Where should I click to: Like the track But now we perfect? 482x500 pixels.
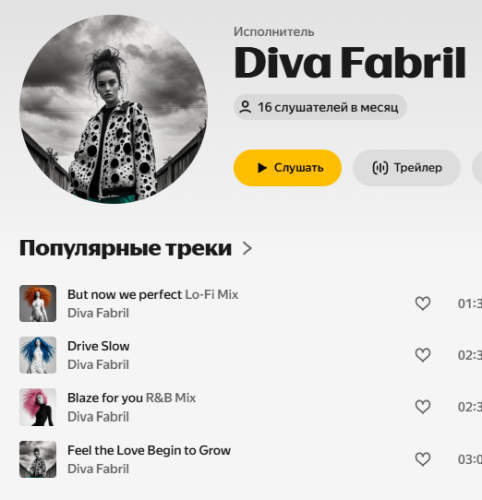(x=423, y=303)
